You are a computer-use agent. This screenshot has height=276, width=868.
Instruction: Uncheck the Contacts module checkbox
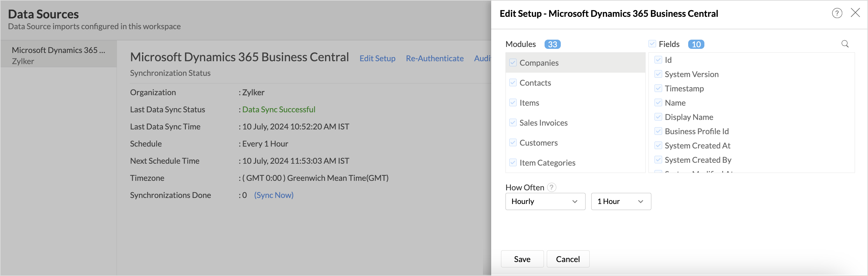point(513,82)
